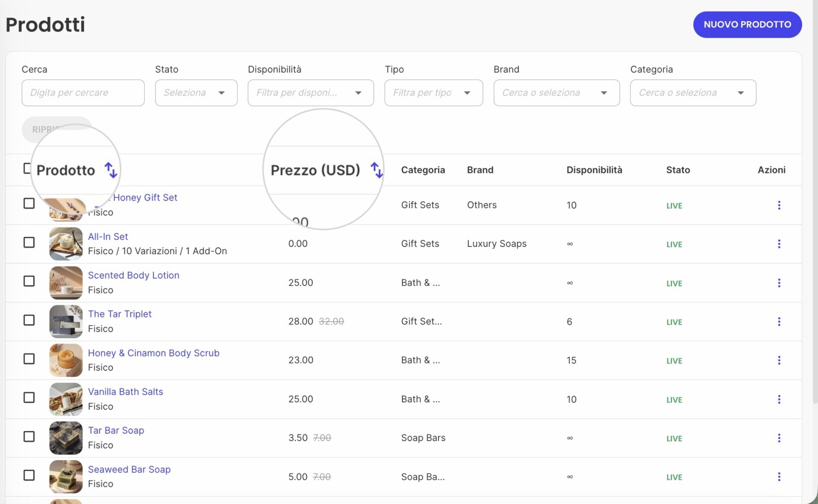
Task: Expand the Brand filter combo box
Action: coord(557,93)
